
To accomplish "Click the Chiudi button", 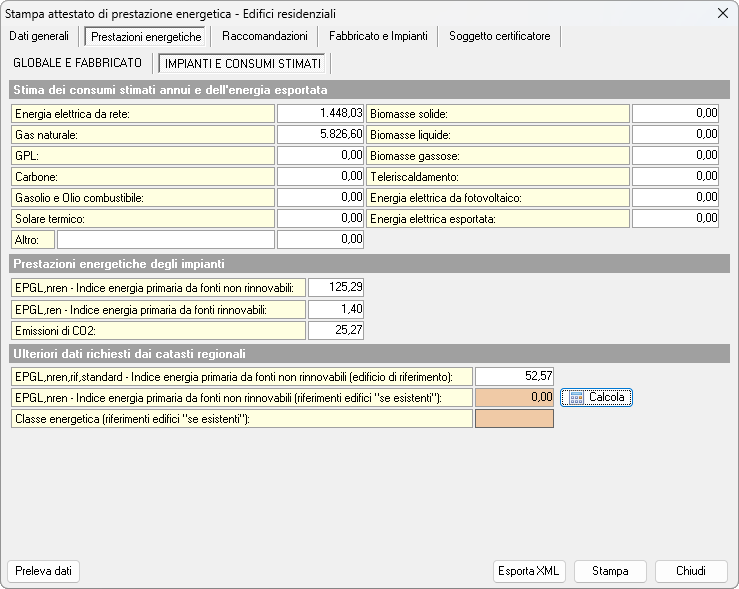I will (691, 571).
